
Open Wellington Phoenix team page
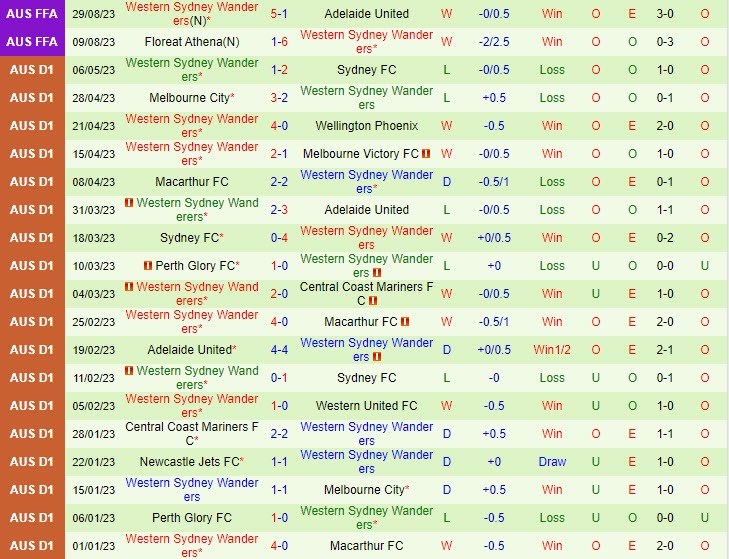point(366,126)
